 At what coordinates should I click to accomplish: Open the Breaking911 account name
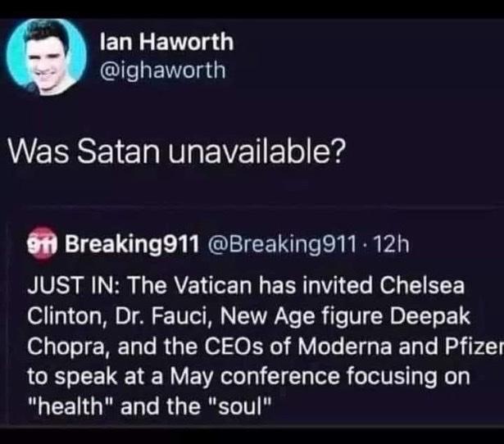click(x=132, y=244)
